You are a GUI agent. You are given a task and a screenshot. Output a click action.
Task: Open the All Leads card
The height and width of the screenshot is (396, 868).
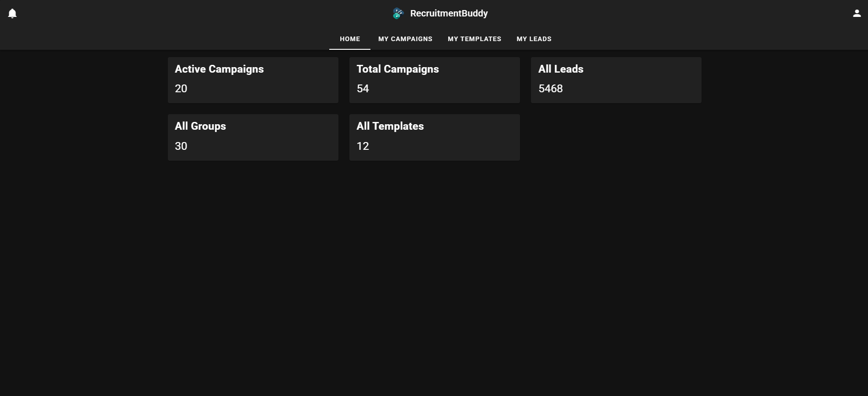(x=616, y=80)
